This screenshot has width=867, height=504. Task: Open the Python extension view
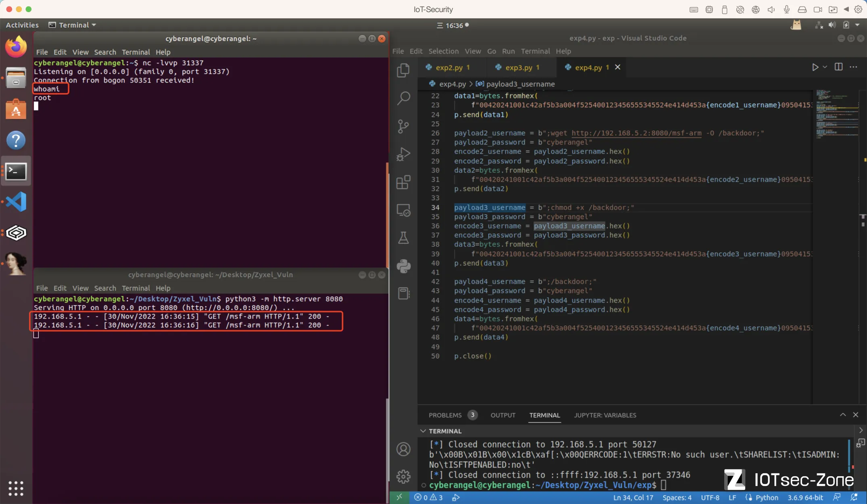(403, 266)
